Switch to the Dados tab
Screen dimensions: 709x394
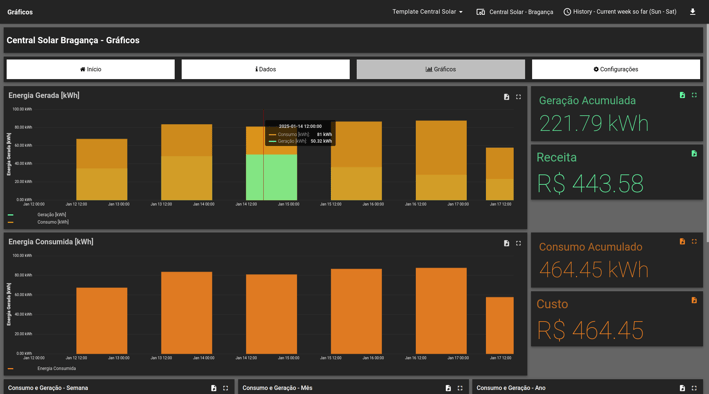pyautogui.click(x=265, y=69)
